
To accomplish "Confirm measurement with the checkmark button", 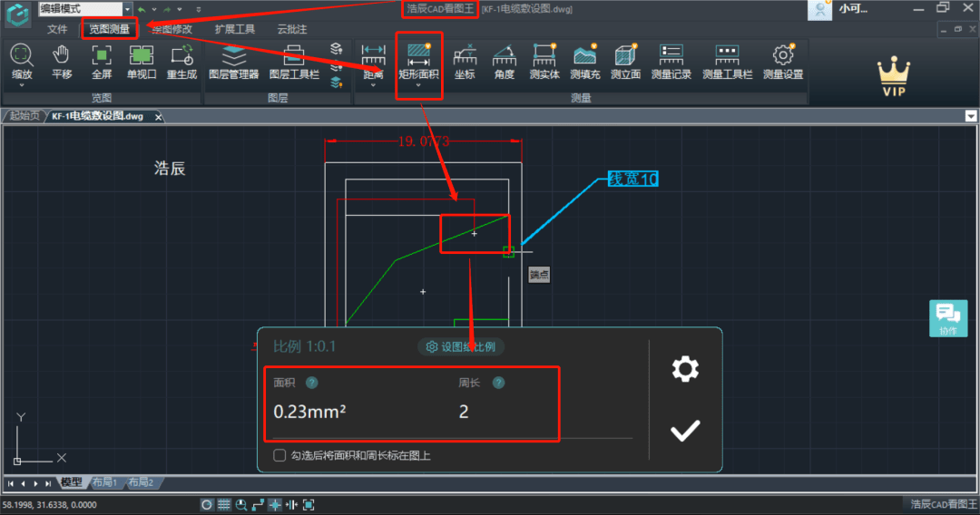I will tap(685, 431).
